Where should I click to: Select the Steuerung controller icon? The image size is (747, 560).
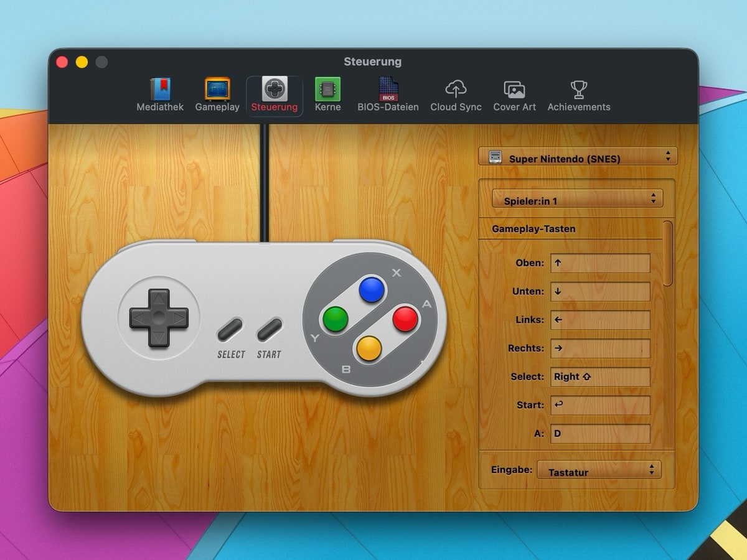pyautogui.click(x=275, y=89)
